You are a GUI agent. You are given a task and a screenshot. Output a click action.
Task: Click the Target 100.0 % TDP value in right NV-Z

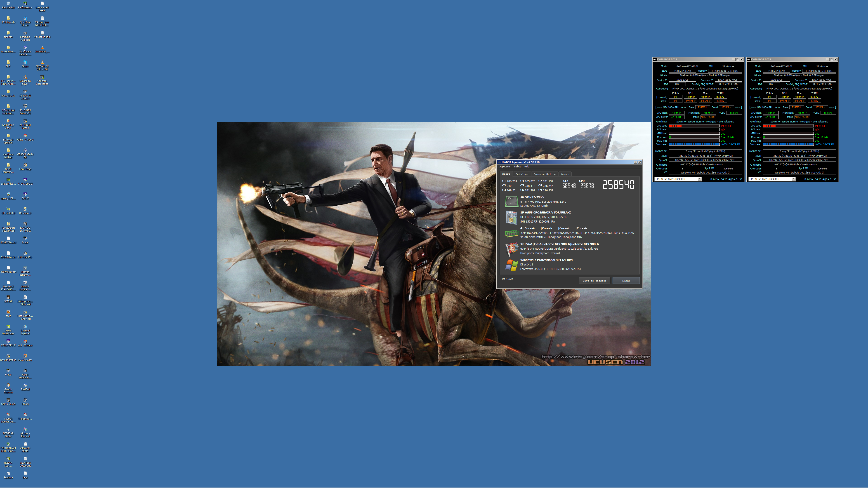tap(802, 117)
